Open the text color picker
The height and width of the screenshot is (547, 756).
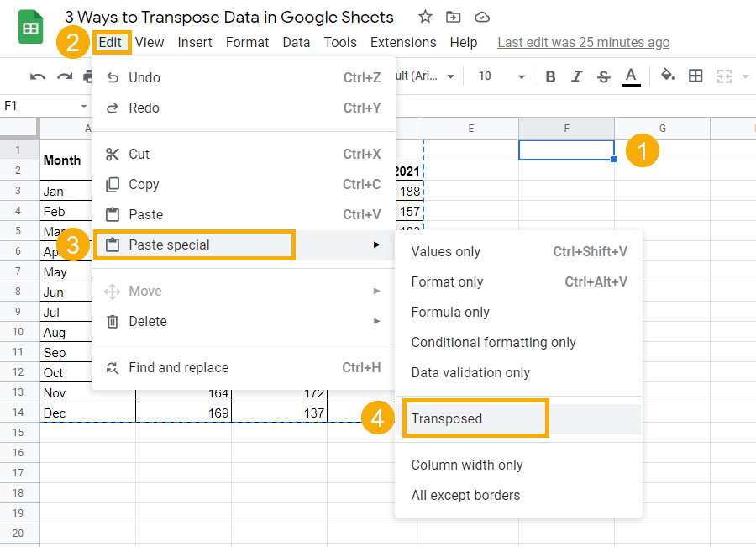(x=631, y=76)
